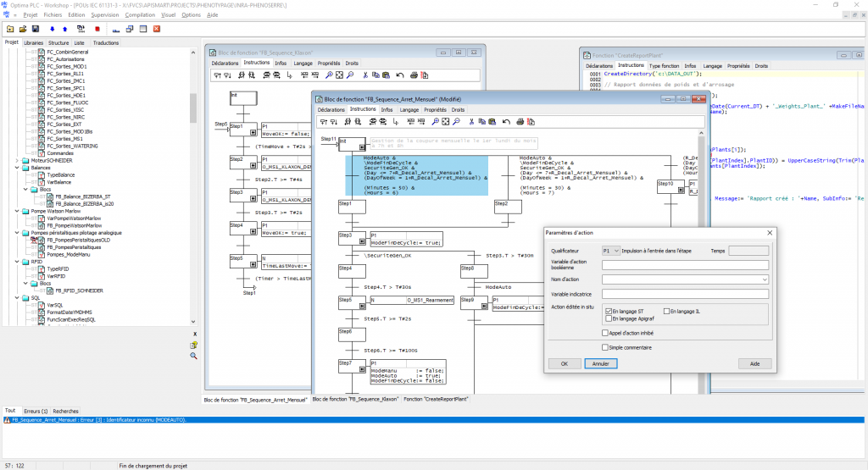This screenshot has width=868, height=470.
Task: Click printer icon in FB_Sequence_Arret_Mensuel toolbar
Action: (520, 122)
